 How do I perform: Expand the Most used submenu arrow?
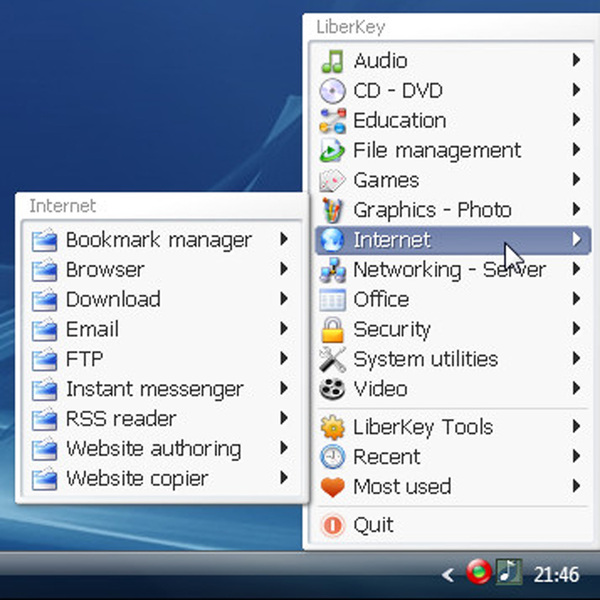(576, 486)
